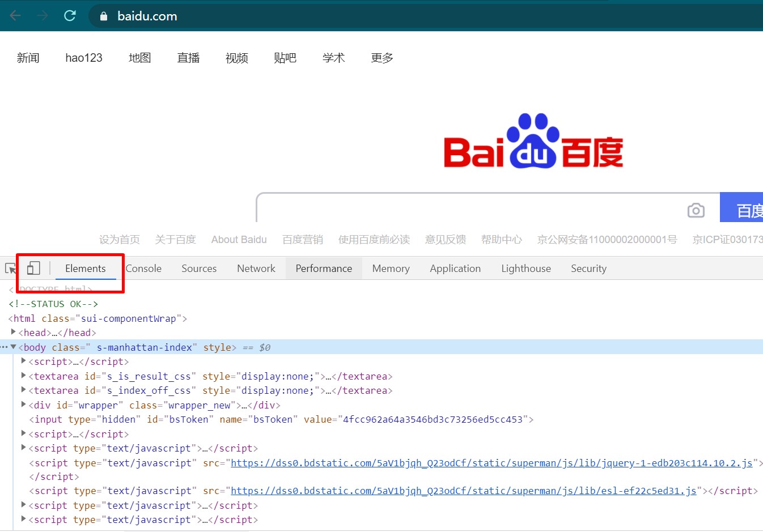Open the esl-ef22c5ed31.js source link
Viewport: 763px width, 532px height.
click(x=464, y=491)
